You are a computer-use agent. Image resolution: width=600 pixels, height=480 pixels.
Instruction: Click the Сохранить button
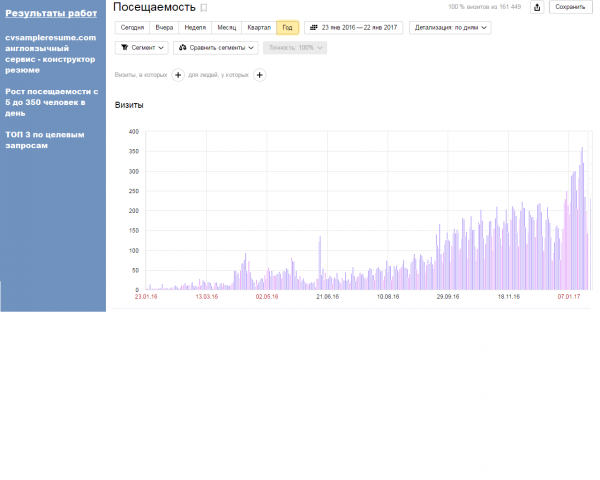coord(571,7)
